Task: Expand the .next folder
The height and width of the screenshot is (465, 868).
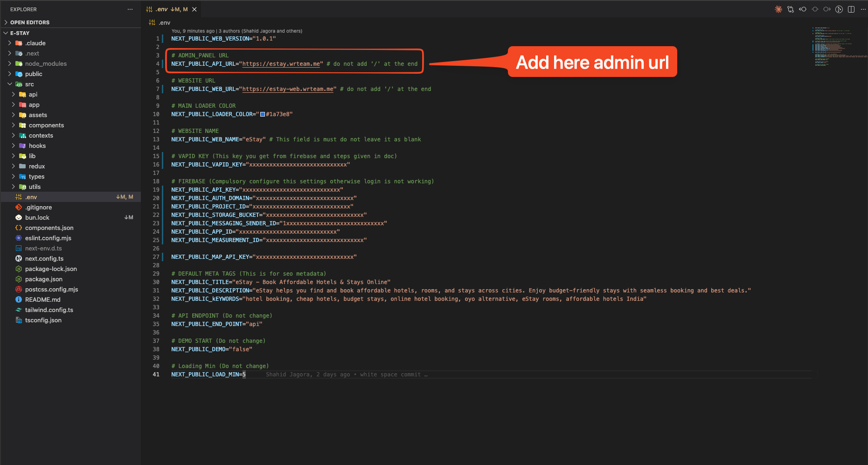Action: [32, 53]
